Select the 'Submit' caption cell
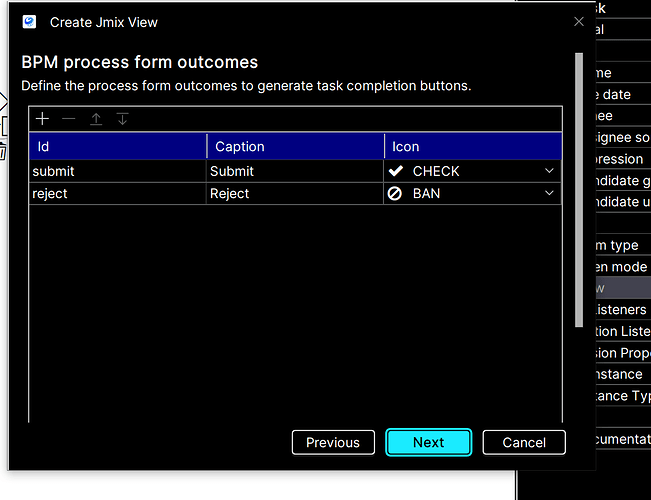The image size is (651, 500). [x=295, y=171]
